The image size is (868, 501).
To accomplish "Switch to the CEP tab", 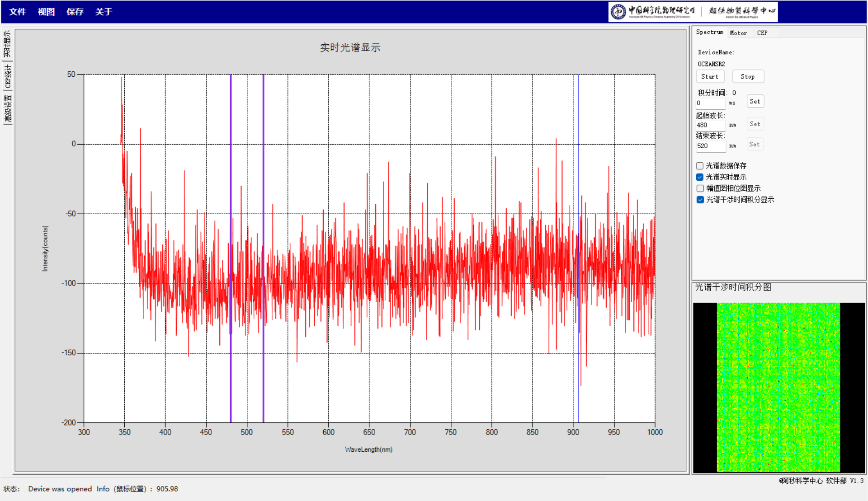I will pos(762,33).
